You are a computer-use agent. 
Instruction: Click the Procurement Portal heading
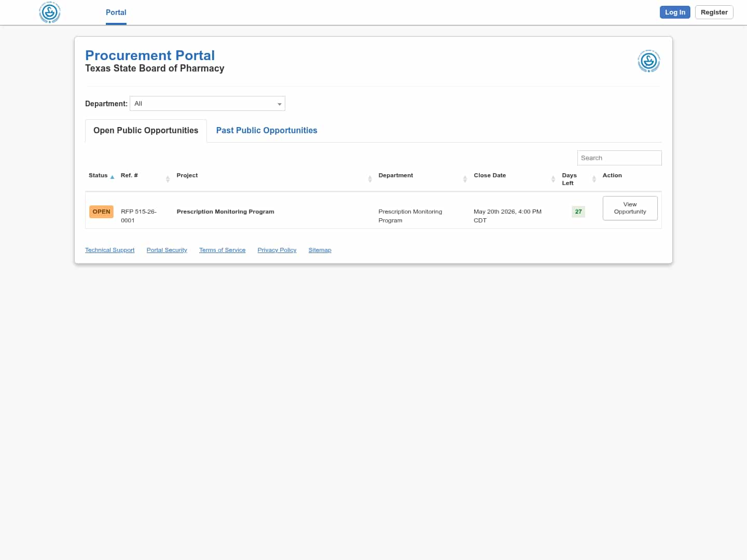click(x=150, y=55)
